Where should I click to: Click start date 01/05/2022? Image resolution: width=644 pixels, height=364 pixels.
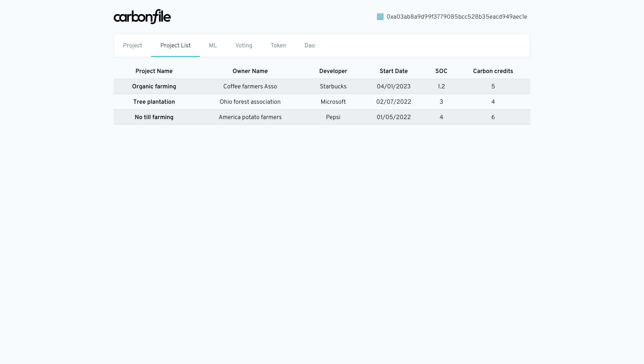pyautogui.click(x=394, y=117)
